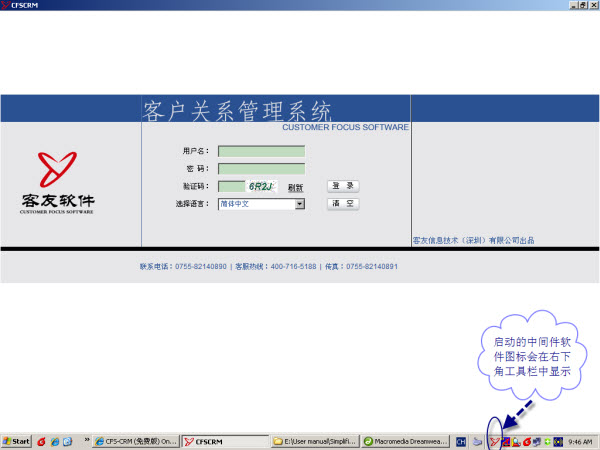Click the username (用户名) input field

[x=261, y=151]
